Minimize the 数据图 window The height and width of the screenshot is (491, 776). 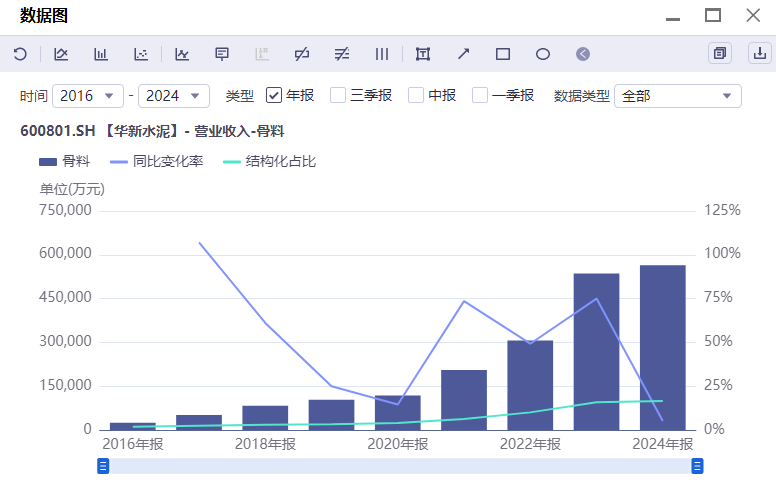pos(673,19)
